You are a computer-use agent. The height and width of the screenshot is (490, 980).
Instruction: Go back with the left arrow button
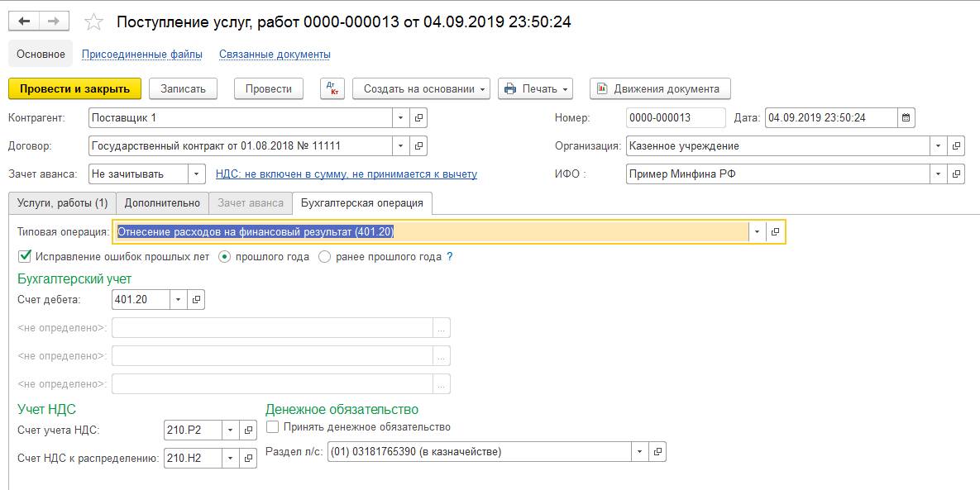(24, 21)
